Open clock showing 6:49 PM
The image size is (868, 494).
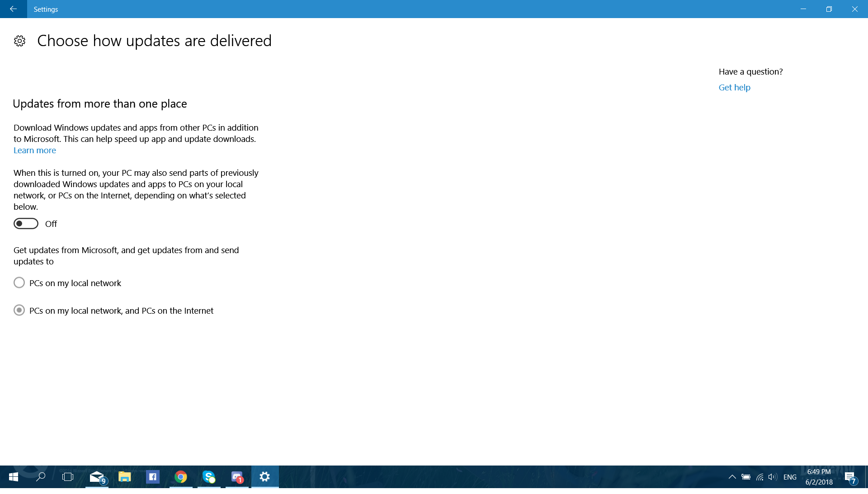[819, 477]
